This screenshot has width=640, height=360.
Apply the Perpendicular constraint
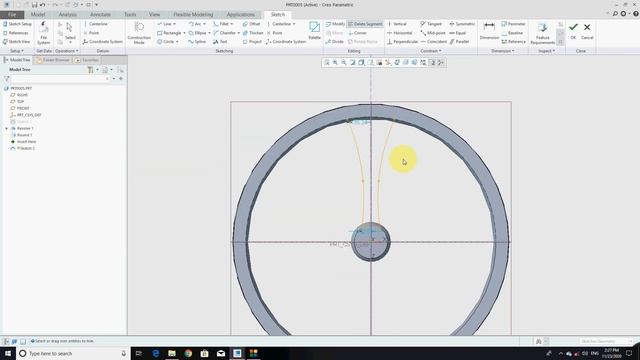click(402, 42)
